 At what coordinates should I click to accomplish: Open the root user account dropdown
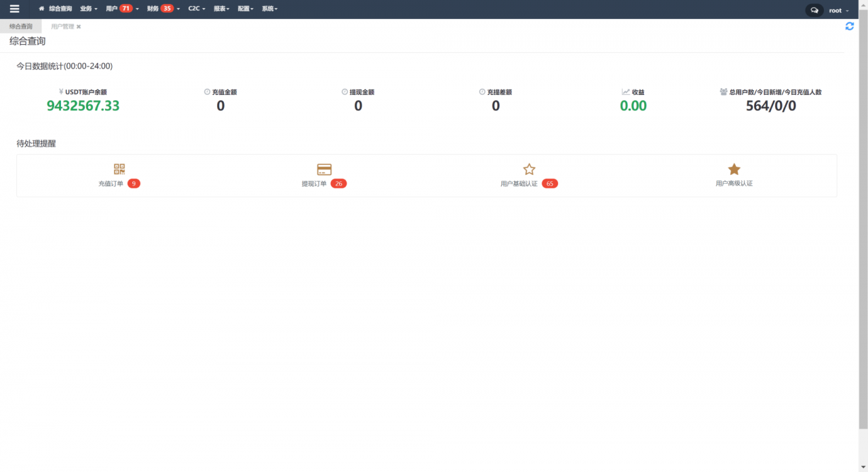click(838, 10)
